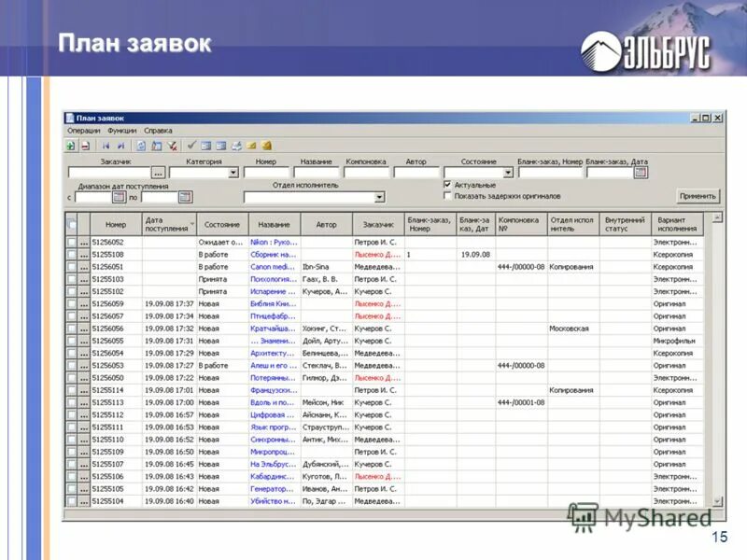Open the 'Canon medi...' title link
747x560 pixels.
coord(273,267)
